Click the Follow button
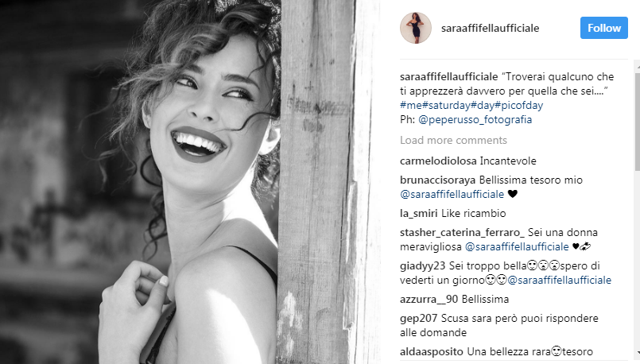The image size is (640, 364). click(603, 28)
